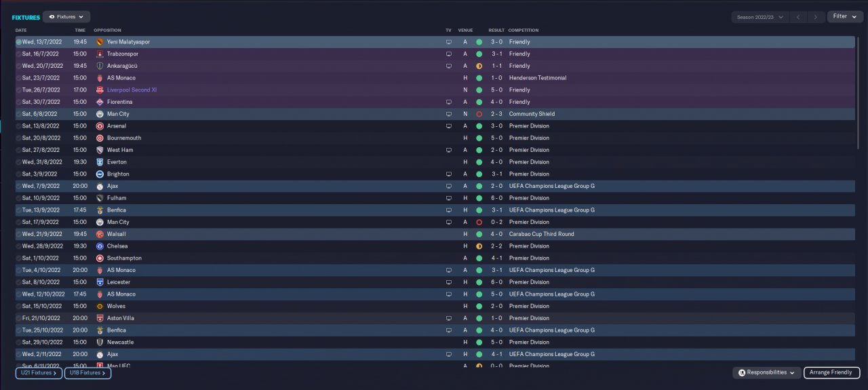Click the Yeni Malatyaspor club badge
This screenshot has width=868, height=390.
pos(100,42)
